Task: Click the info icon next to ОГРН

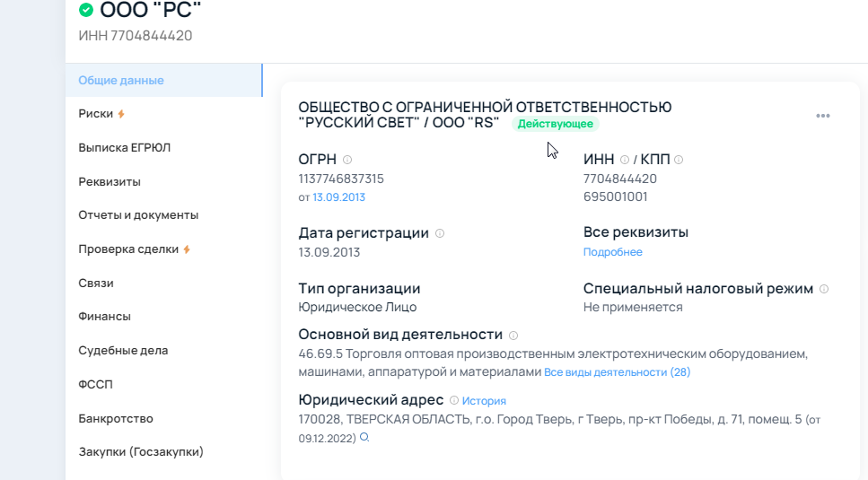Action: click(347, 160)
